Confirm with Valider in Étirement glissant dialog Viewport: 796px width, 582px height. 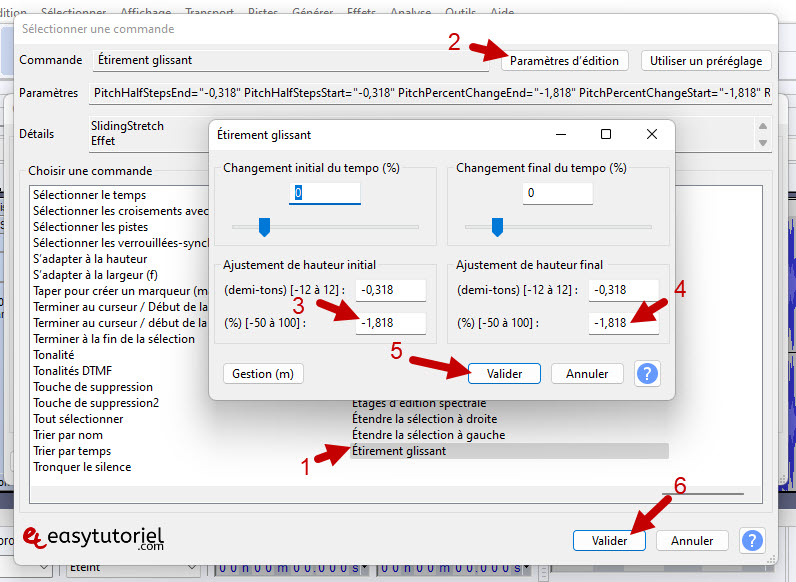coord(504,374)
